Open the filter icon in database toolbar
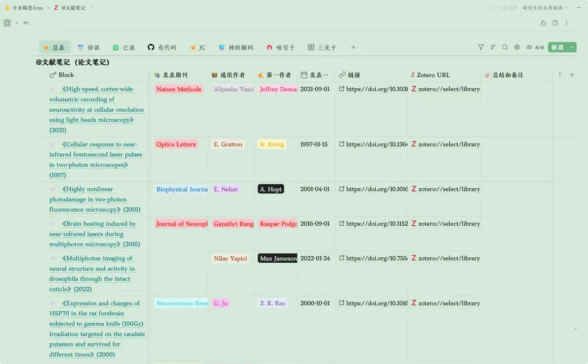 (x=481, y=47)
